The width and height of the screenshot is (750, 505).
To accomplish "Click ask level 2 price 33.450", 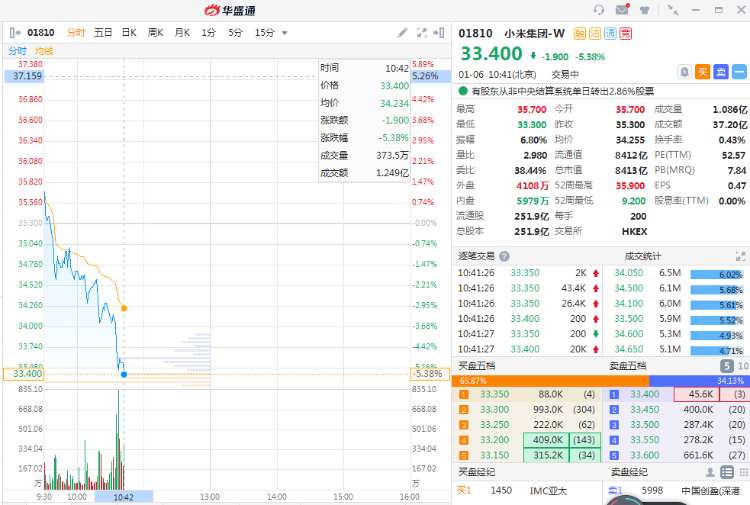I will (645, 410).
